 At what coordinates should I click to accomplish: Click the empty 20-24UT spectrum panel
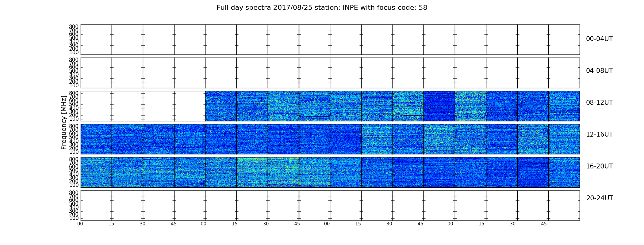[330, 205]
